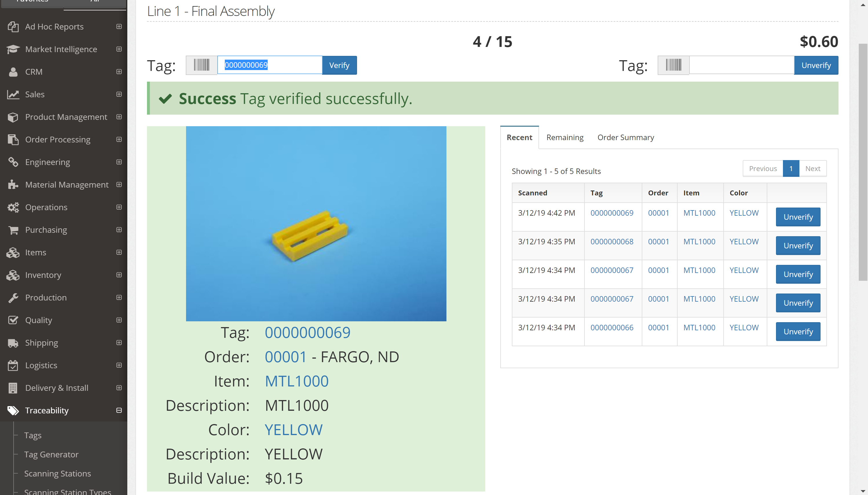The image size is (868, 495).
Task: Open tag 0000000068 link in table
Action: tap(612, 241)
